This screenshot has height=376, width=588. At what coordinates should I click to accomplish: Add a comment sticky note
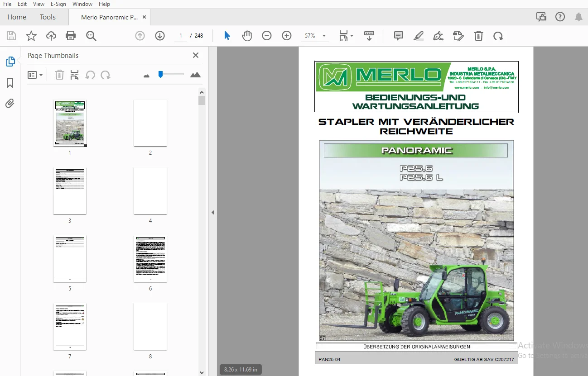click(399, 36)
